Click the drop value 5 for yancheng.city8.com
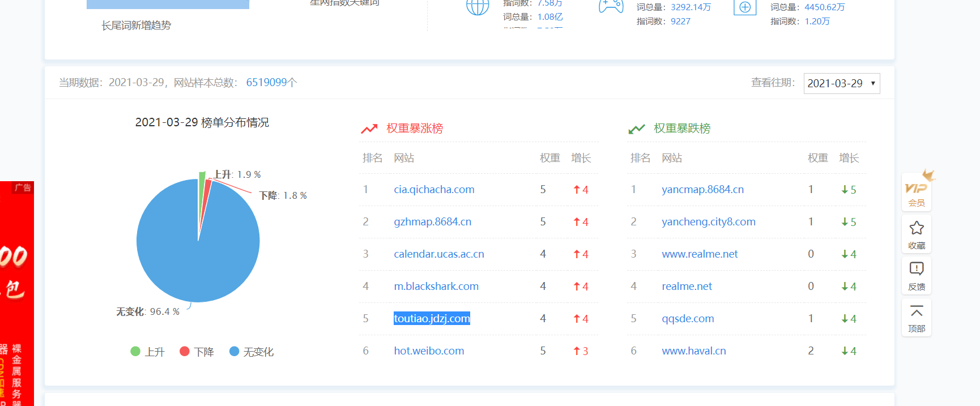Viewport: 980px width, 406px height. (x=853, y=222)
